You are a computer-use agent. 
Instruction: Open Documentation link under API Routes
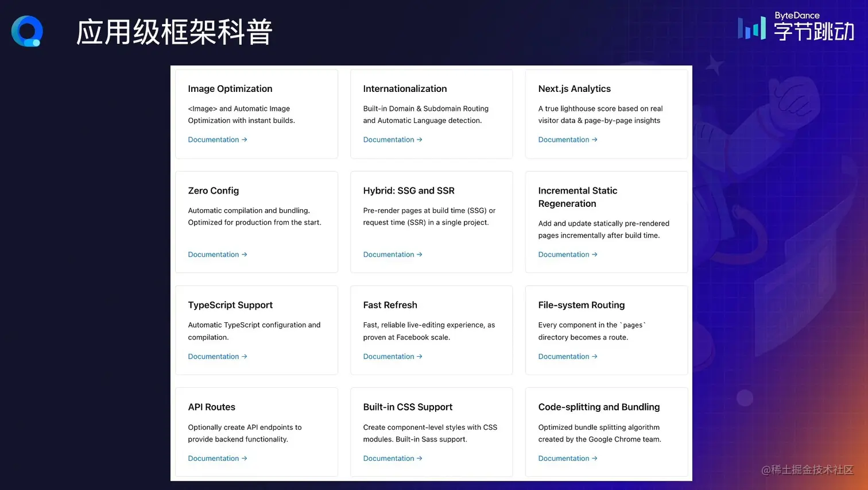click(x=218, y=458)
